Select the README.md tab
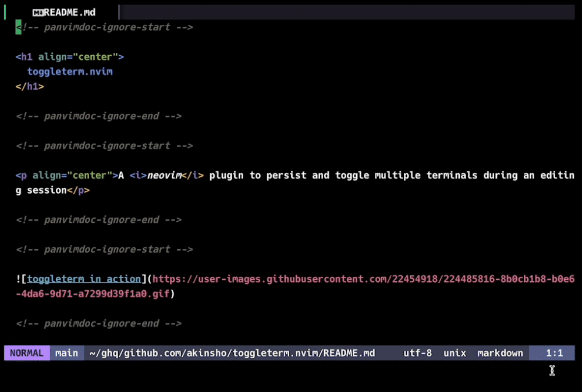The width and height of the screenshot is (582, 392). click(63, 12)
